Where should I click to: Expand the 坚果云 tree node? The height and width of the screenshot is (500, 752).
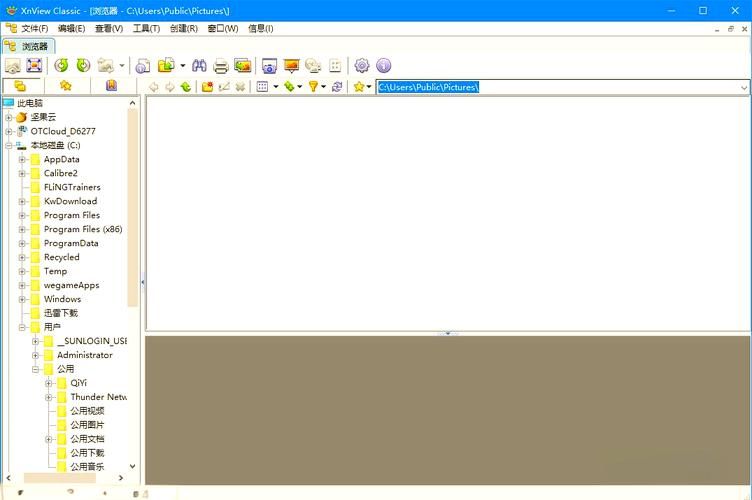click(9, 117)
